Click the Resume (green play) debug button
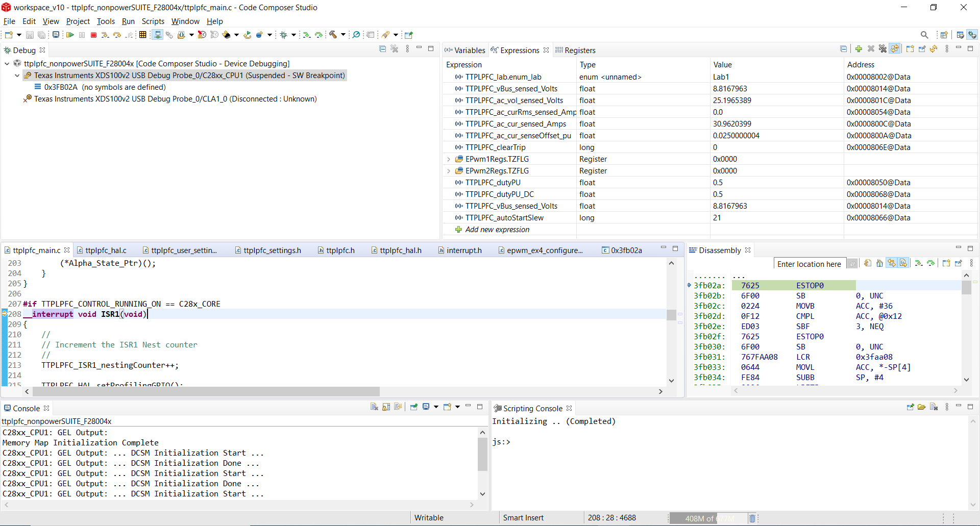 pos(70,35)
